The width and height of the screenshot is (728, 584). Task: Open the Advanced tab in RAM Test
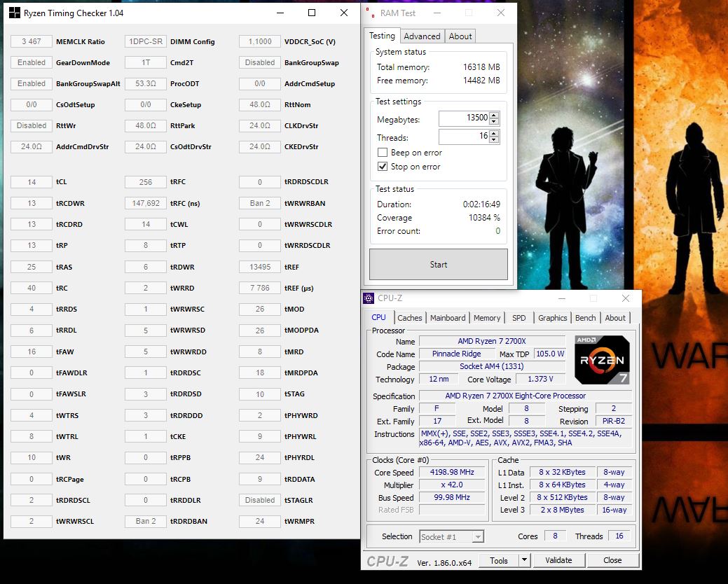click(422, 36)
